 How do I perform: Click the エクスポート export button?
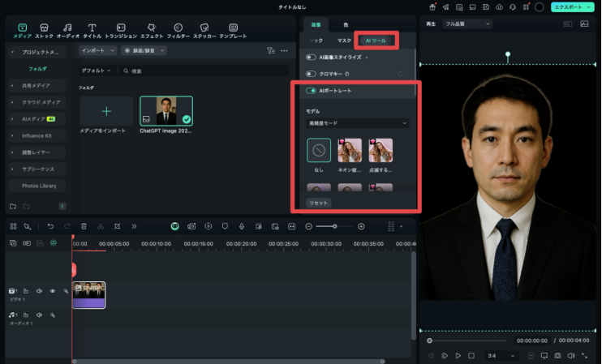tap(573, 6)
